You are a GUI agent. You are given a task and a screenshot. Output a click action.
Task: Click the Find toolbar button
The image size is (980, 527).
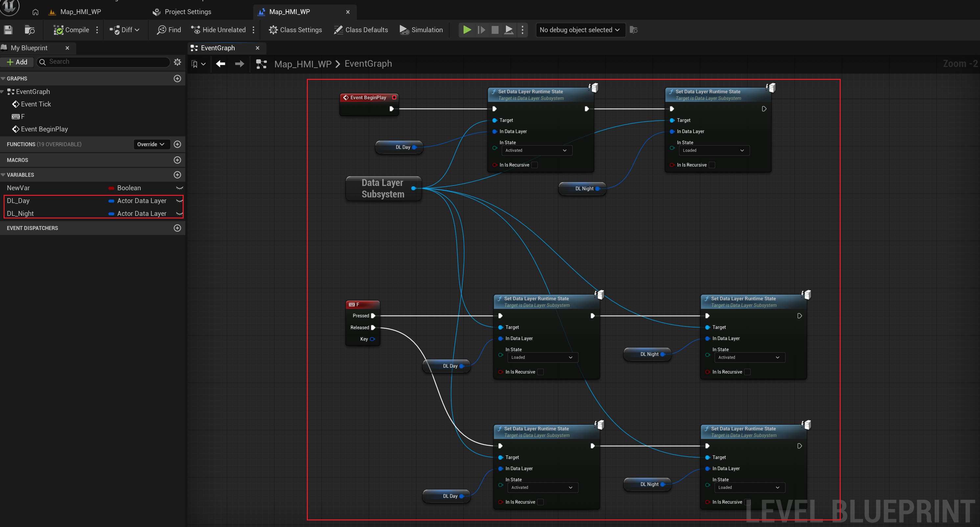[x=169, y=30]
